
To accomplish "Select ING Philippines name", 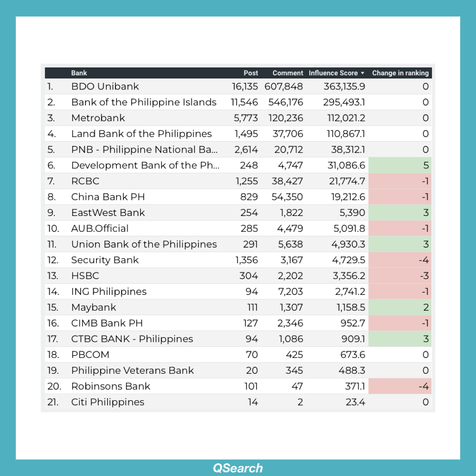I will tap(109, 292).
